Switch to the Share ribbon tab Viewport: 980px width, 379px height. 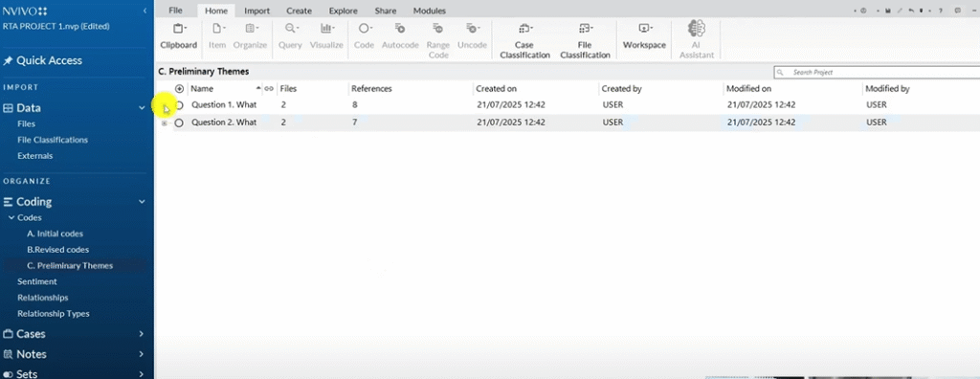pos(386,11)
